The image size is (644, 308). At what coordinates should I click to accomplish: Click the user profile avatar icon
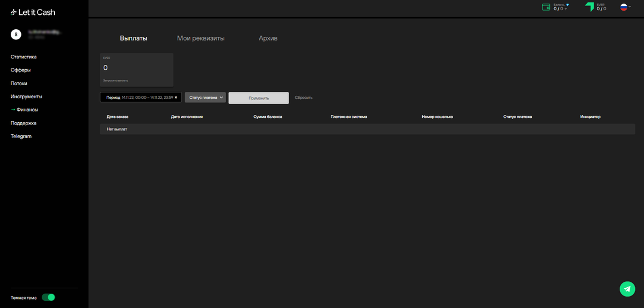coord(17,35)
